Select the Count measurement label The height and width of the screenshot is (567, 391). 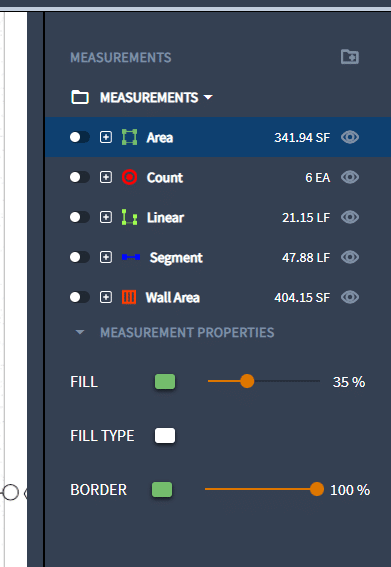coord(165,178)
